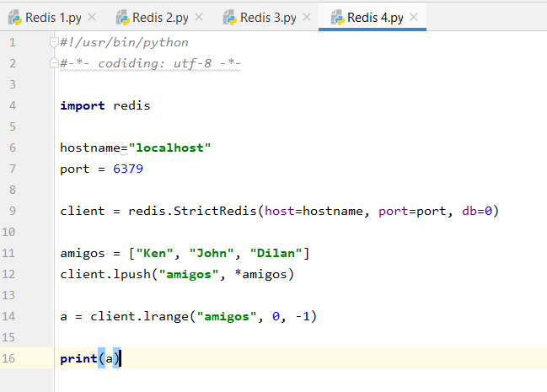This screenshot has width=547, height=392.
Task: Click the 'hostname' variable on line 6
Action: (90, 148)
